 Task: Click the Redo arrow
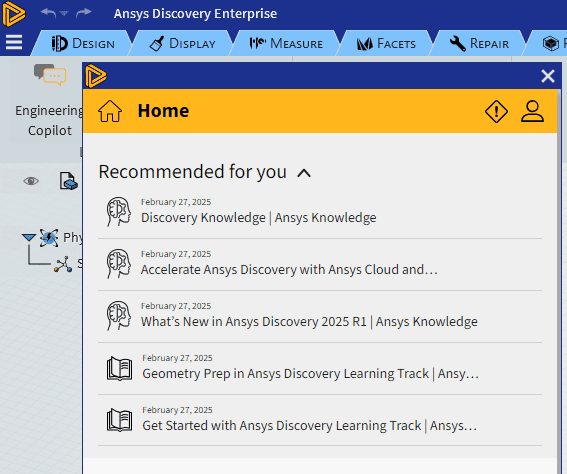(84, 13)
